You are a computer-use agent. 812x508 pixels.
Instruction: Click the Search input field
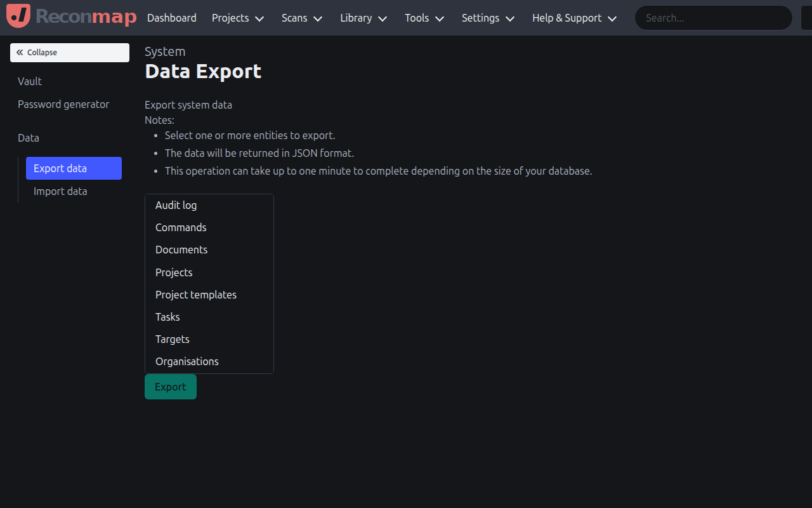tap(713, 18)
